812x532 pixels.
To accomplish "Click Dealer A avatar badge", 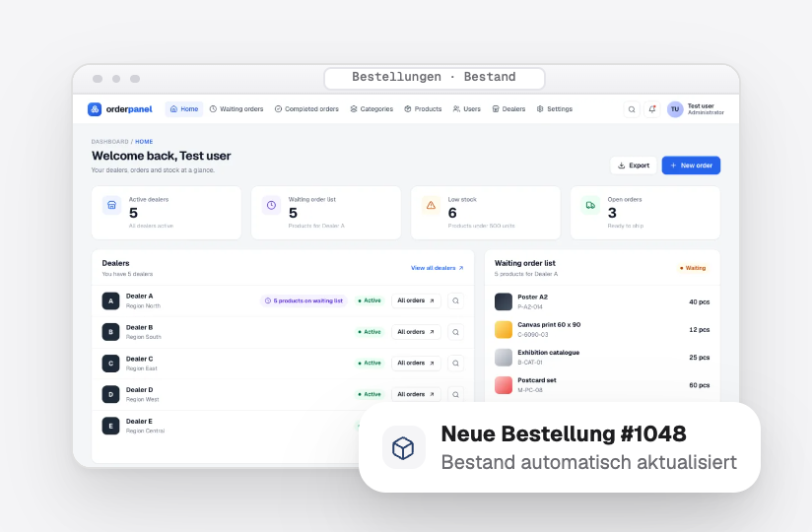I will pos(110,300).
